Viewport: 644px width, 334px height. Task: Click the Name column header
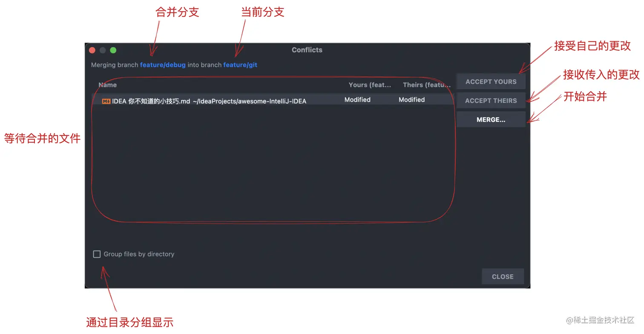point(108,85)
